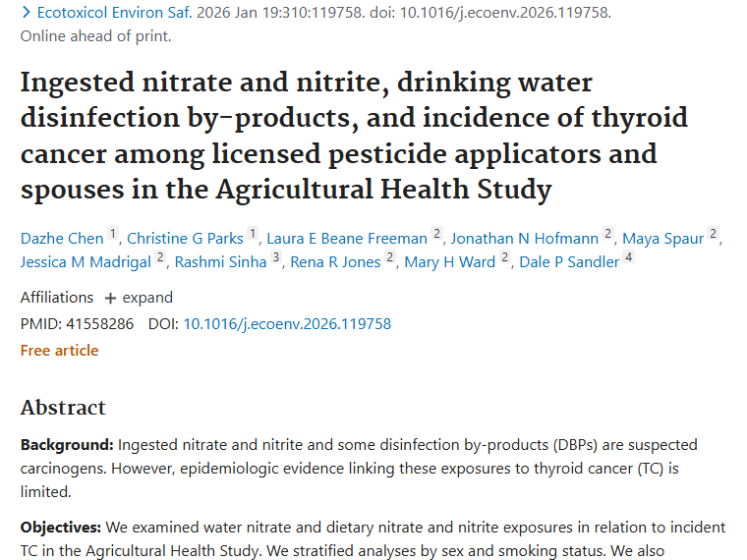Screen dimensions: 747x560
Task: Open author Dale P Sandler's link
Action: click(570, 261)
